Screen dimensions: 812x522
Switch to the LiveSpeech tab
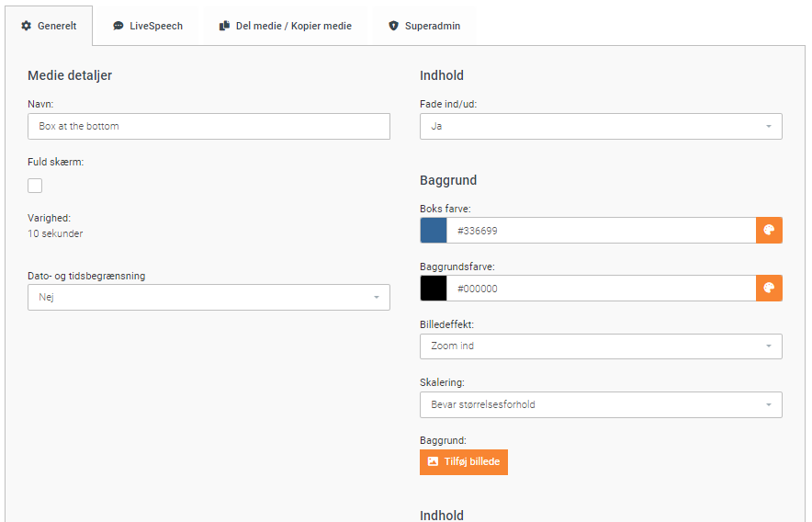[x=147, y=26]
